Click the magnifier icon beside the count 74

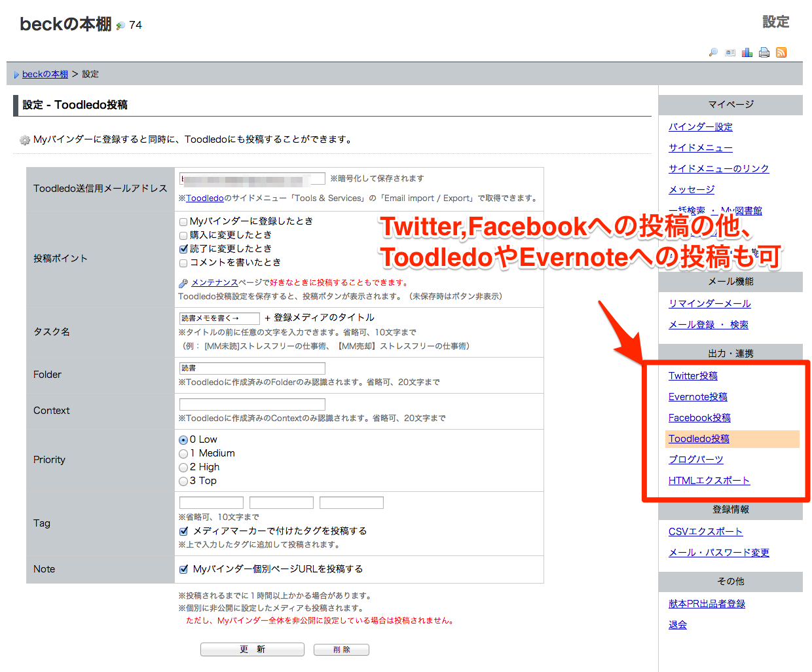click(120, 26)
